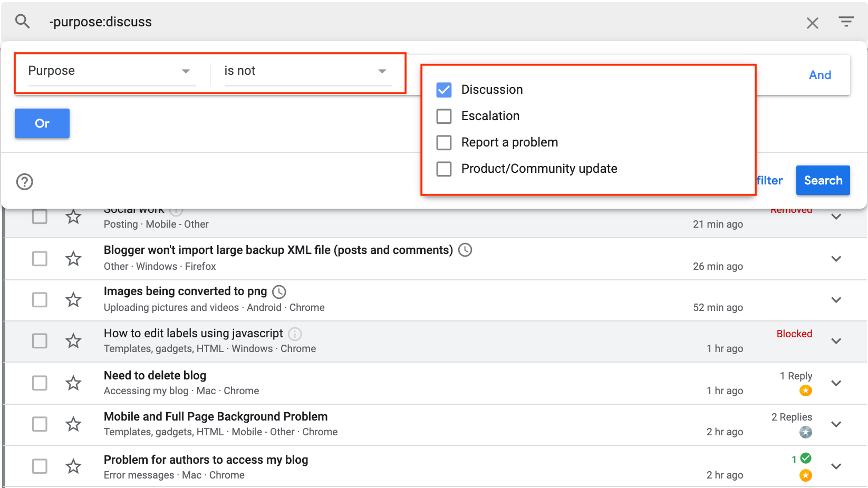The width and height of the screenshot is (868, 488).
Task: Click the help question mark icon
Action: pyautogui.click(x=25, y=182)
